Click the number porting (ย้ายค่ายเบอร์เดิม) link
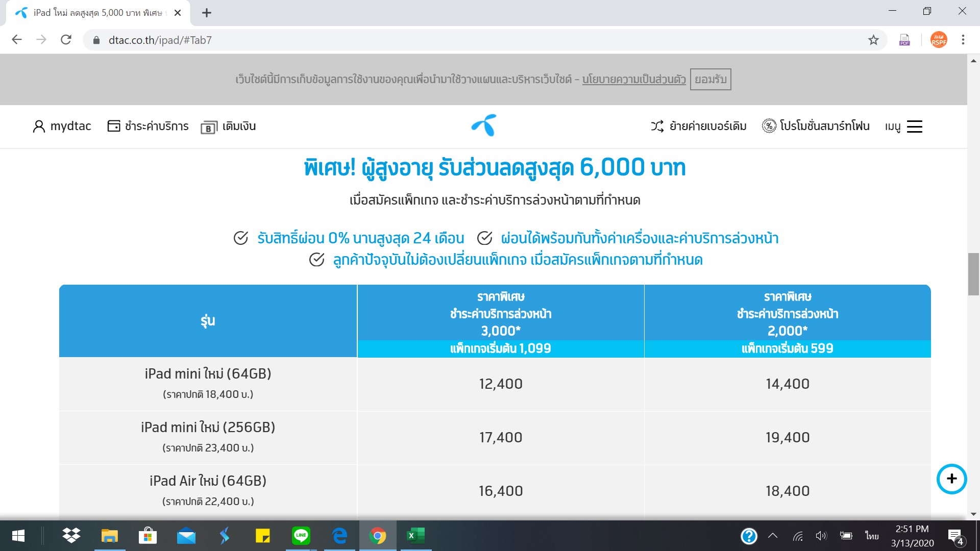This screenshot has height=551, width=980. click(x=699, y=126)
